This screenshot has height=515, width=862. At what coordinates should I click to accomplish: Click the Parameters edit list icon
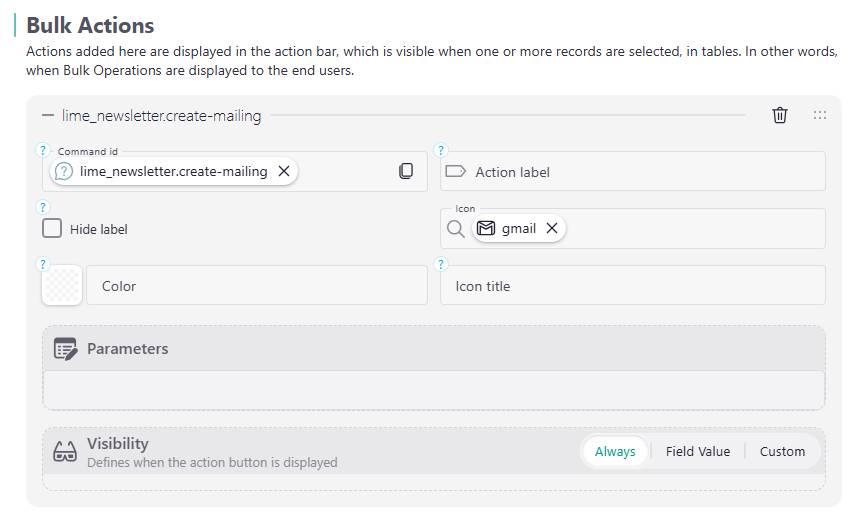pos(65,349)
